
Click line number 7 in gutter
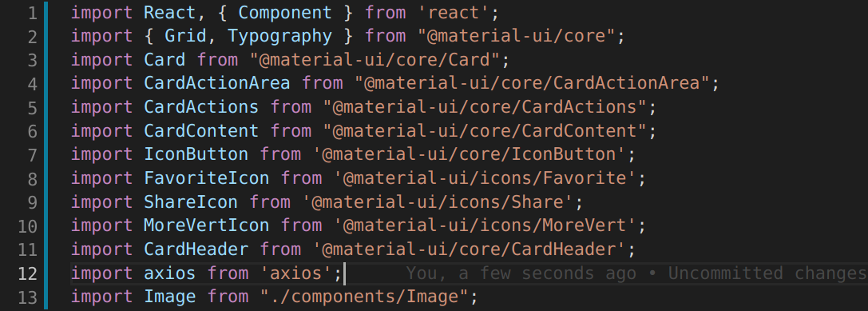coord(32,154)
